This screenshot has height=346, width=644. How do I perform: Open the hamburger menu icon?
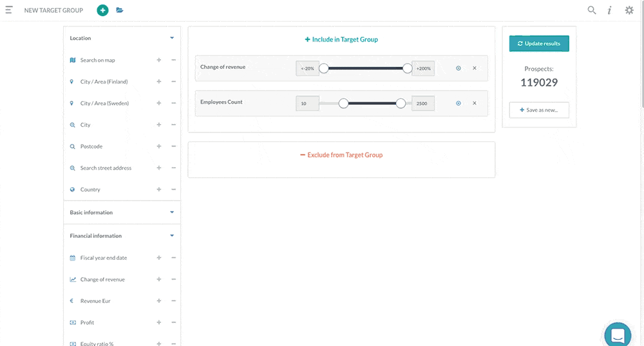[x=9, y=10]
